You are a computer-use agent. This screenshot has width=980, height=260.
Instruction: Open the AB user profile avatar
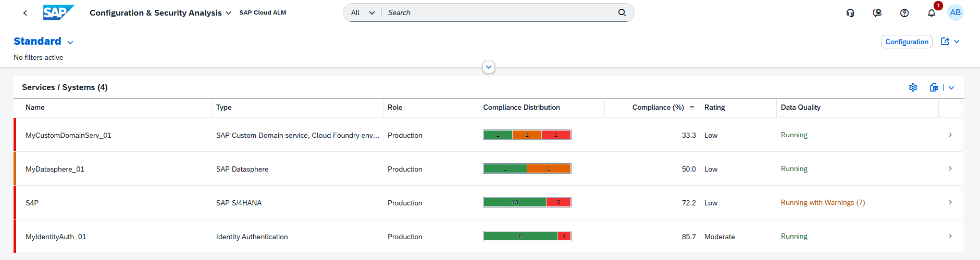tap(955, 12)
